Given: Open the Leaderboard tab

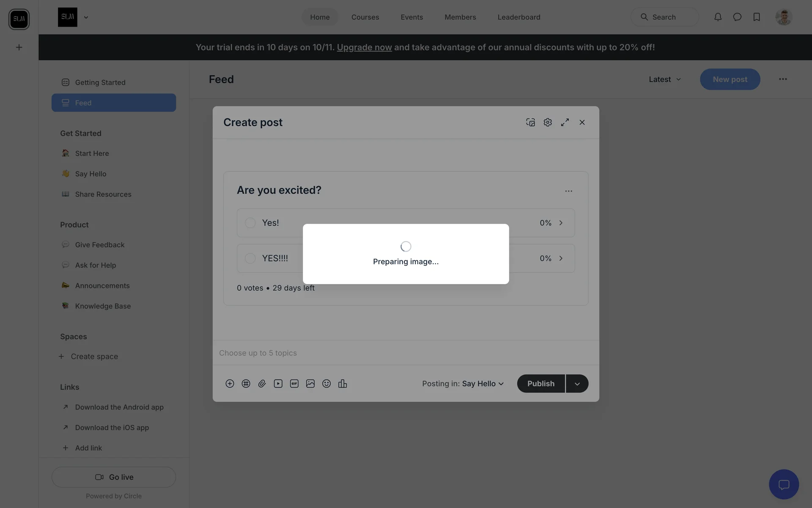Looking at the screenshot, I should (x=519, y=17).
